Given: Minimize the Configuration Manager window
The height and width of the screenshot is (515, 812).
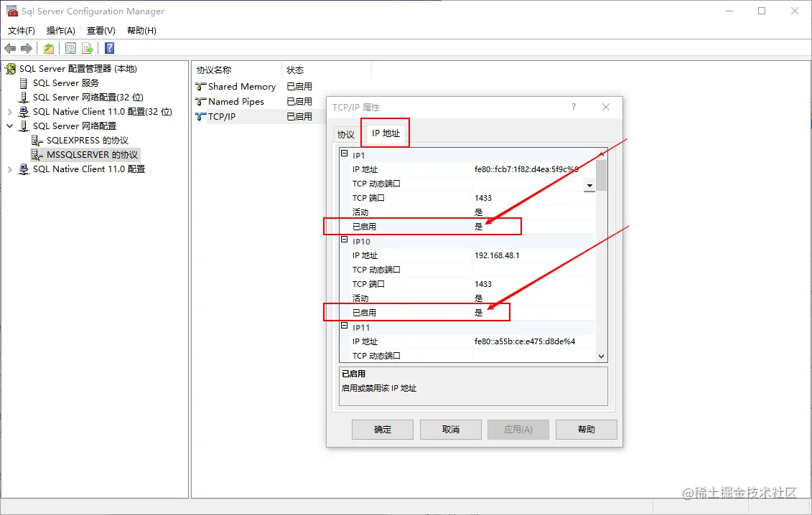Looking at the screenshot, I should 729,11.
